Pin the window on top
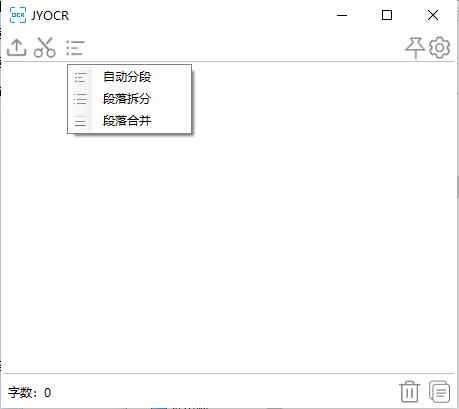Viewport: 459px width, 409px height. click(415, 48)
